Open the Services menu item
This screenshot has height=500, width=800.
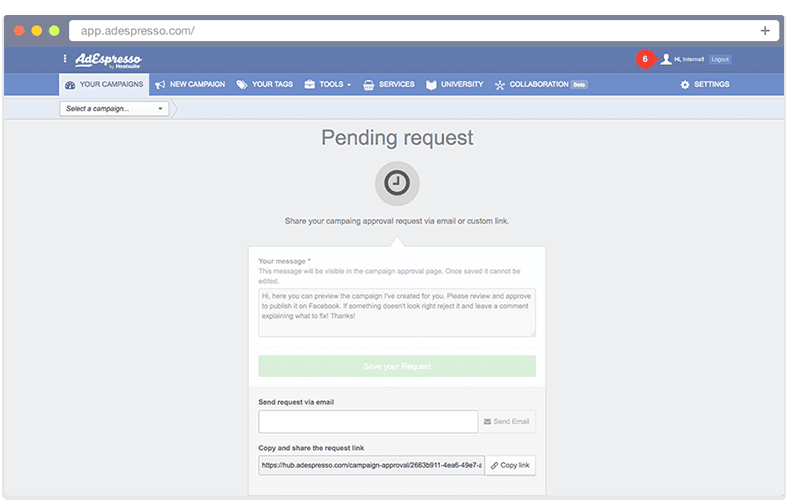(389, 85)
